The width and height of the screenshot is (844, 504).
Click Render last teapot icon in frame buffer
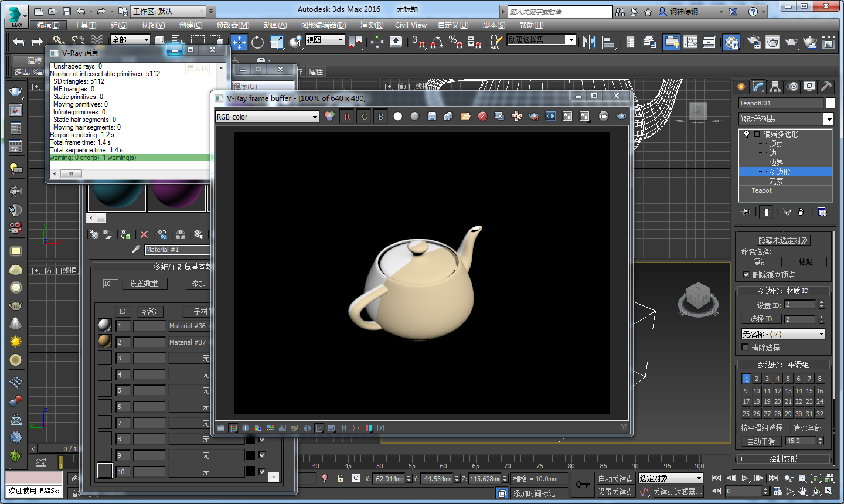pos(621,116)
